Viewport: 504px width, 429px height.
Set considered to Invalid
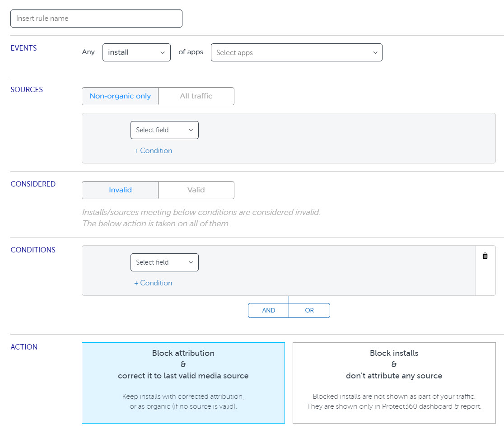click(x=120, y=190)
